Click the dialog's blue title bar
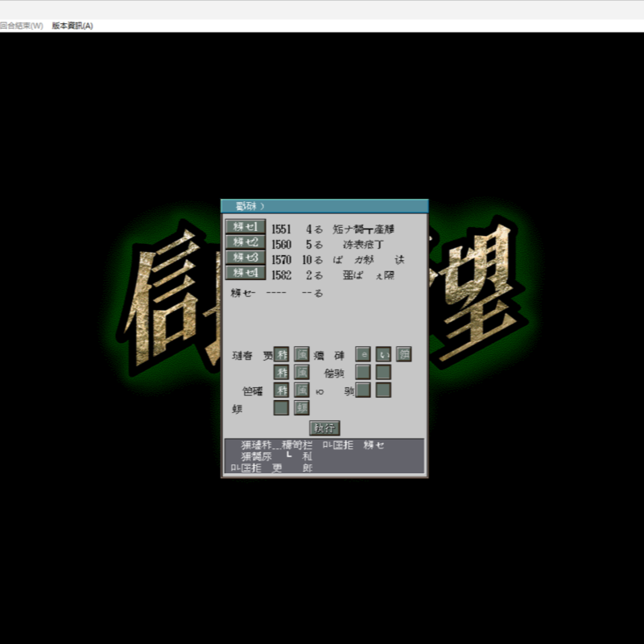This screenshot has height=644, width=644. [324, 206]
